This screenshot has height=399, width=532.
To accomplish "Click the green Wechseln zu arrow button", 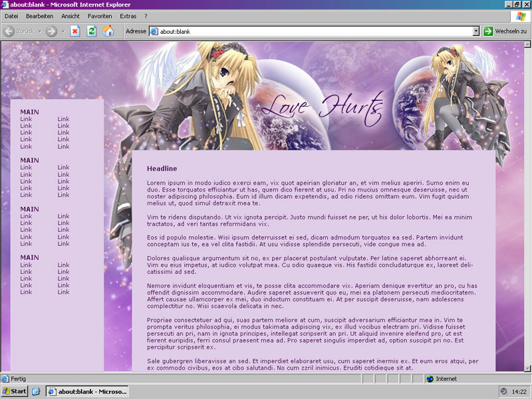I will [x=488, y=31].
